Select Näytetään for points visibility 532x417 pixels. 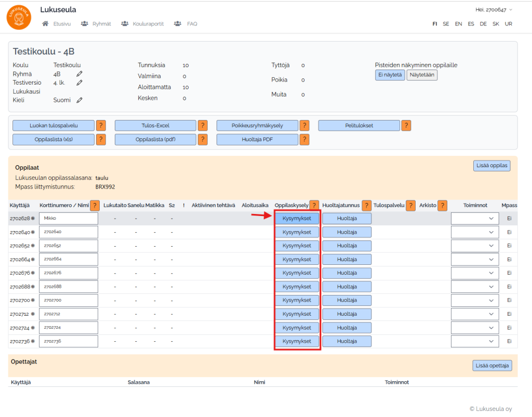click(422, 75)
